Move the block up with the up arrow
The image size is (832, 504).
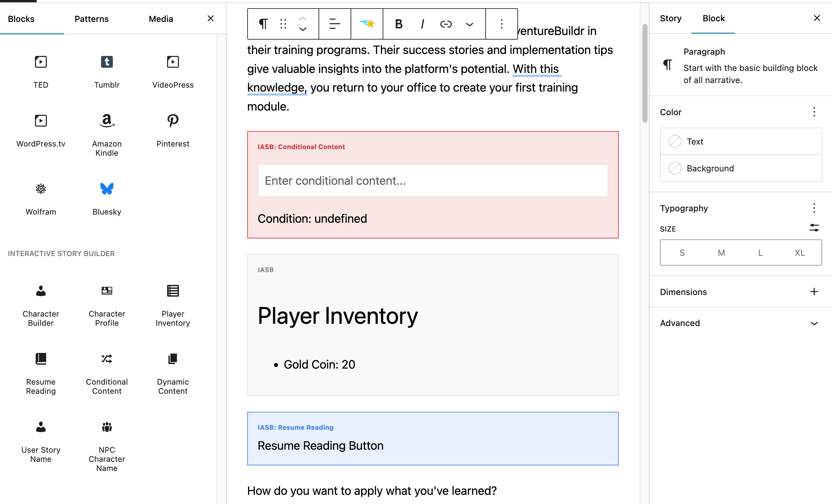pyautogui.click(x=303, y=18)
